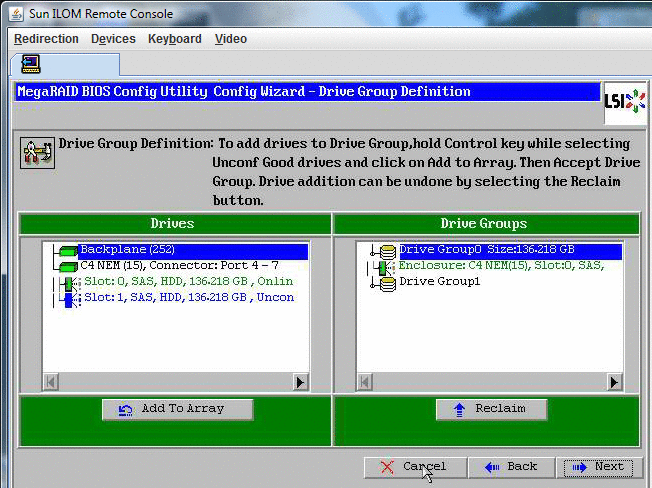This screenshot has width=652, height=488.
Task: Click Drives list scroll right arrow
Action: [300, 382]
